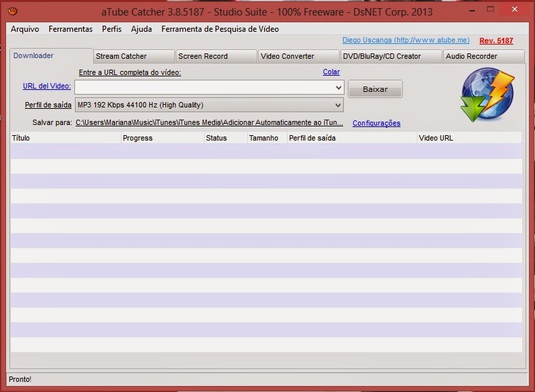Click the globe download logo icon
Screen dimensions: 535x392
coord(488,95)
